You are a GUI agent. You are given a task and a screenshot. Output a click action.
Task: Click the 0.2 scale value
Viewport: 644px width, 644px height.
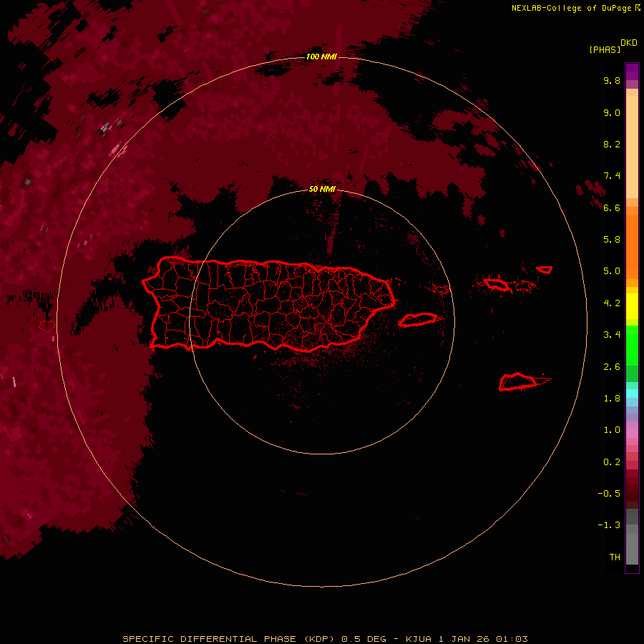pyautogui.click(x=612, y=462)
